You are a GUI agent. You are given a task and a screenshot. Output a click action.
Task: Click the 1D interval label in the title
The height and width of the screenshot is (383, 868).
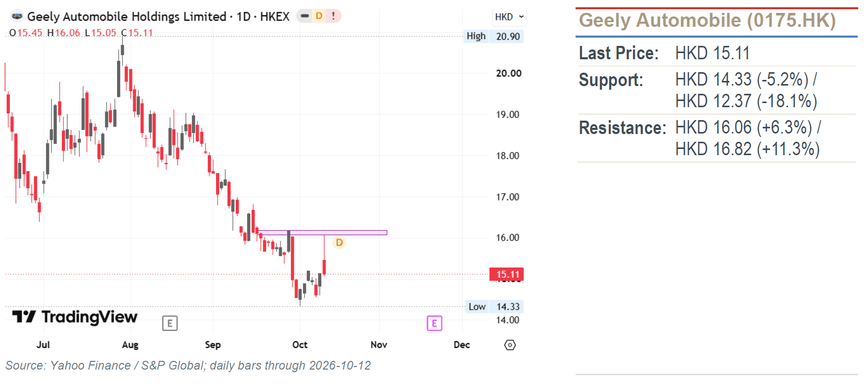click(x=243, y=16)
